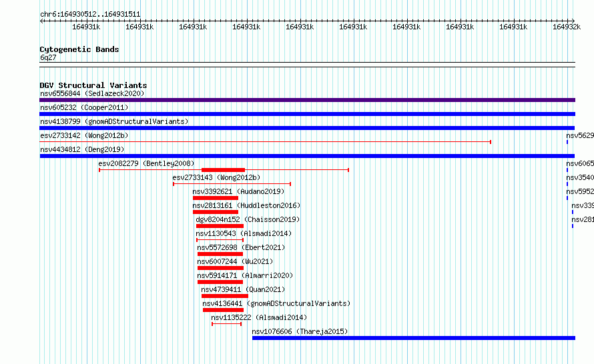Select esv2733142 (Wong2012b) long variant label
594x364 pixels.
[x=84, y=135]
